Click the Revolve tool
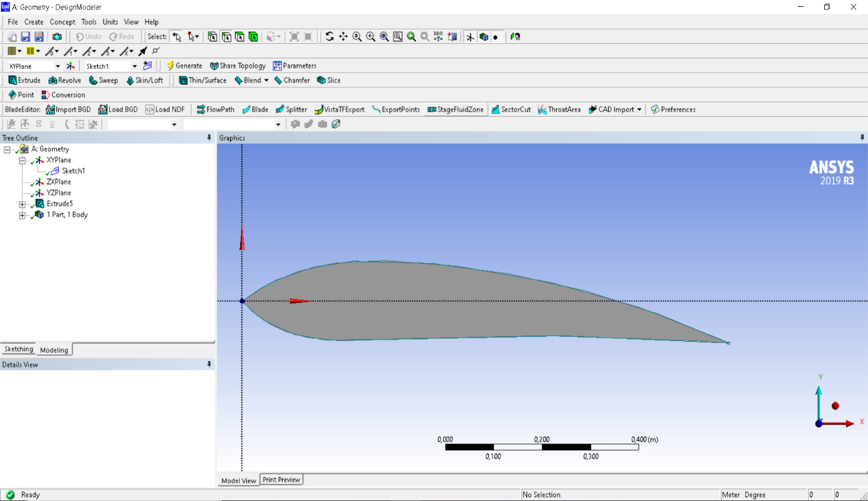The width and height of the screenshot is (868, 501). point(65,80)
